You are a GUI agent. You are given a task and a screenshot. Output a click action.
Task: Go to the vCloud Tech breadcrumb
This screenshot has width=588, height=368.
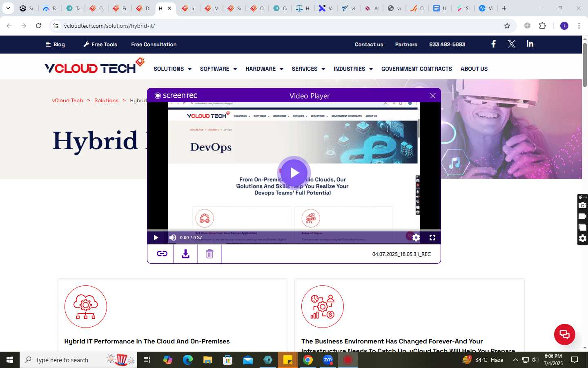(67, 100)
